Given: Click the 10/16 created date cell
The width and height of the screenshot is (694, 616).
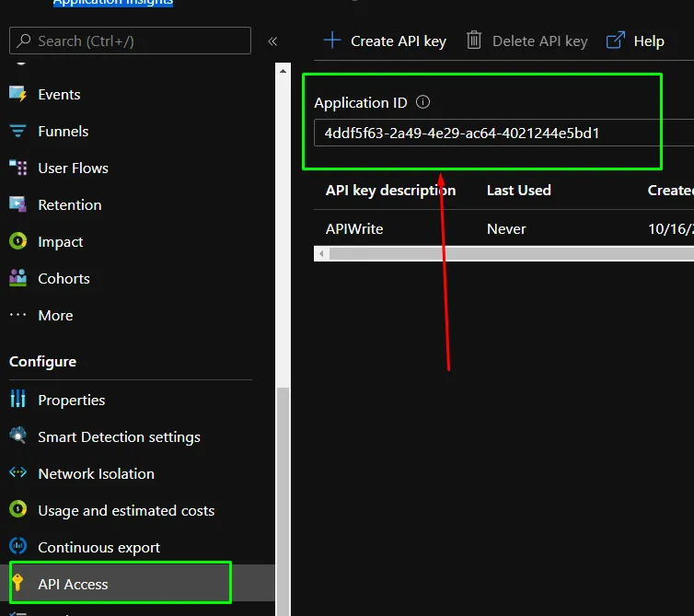Looking at the screenshot, I should [x=671, y=228].
